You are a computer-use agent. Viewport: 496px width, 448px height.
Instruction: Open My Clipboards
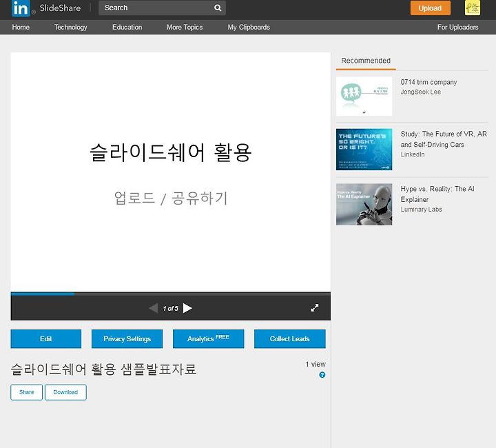(x=249, y=27)
